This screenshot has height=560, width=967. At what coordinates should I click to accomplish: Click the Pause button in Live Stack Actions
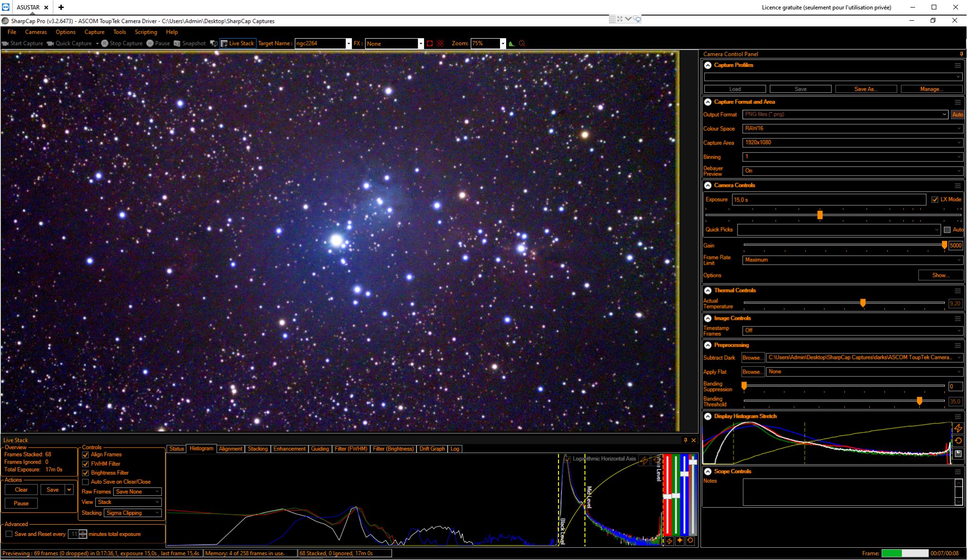21,504
